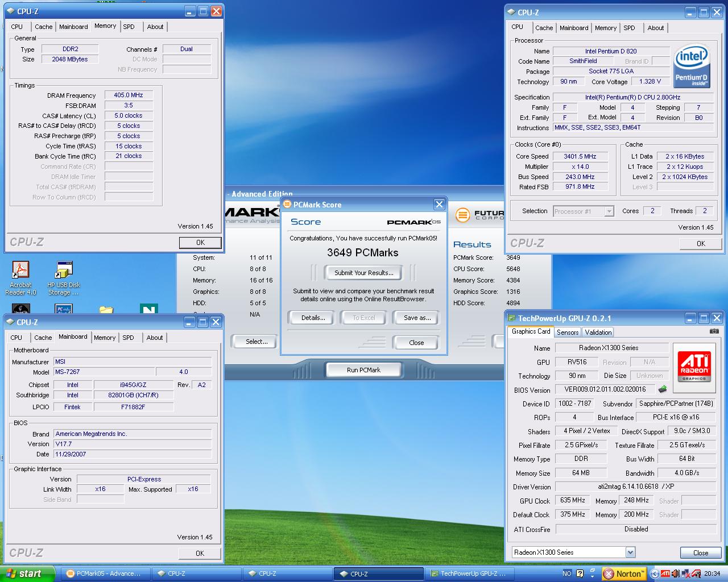Click the disconnected network tray icon

(686, 573)
